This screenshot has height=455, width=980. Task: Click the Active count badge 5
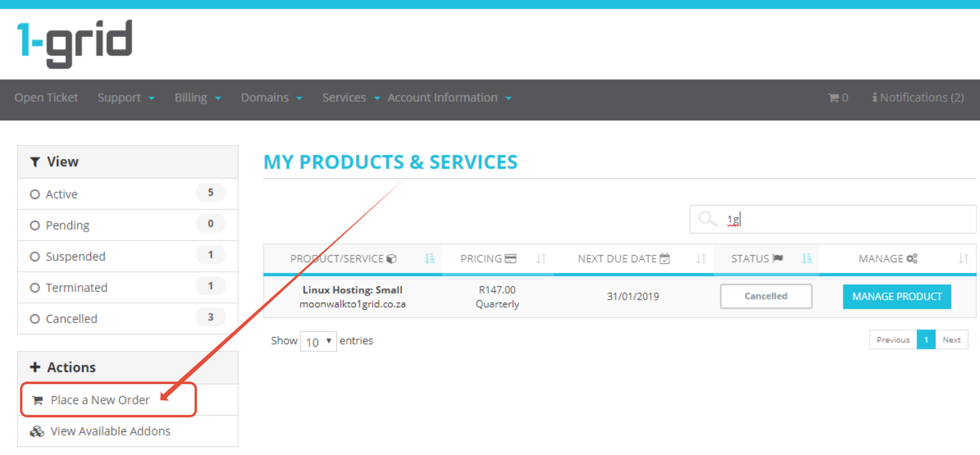point(210,192)
